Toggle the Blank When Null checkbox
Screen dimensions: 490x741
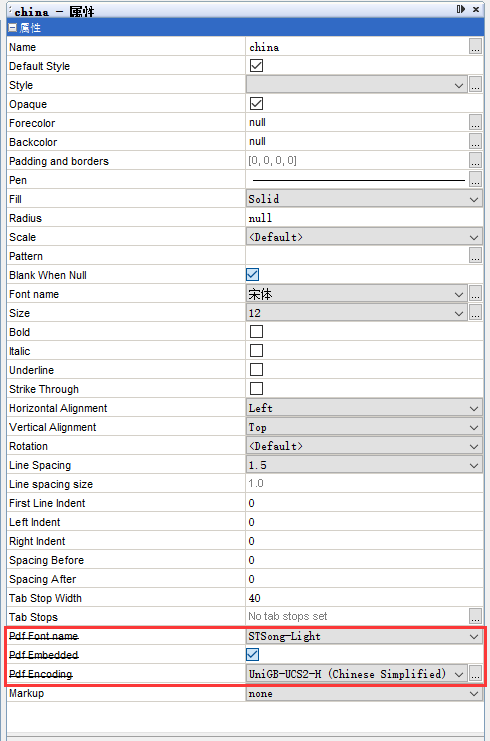(x=252, y=275)
